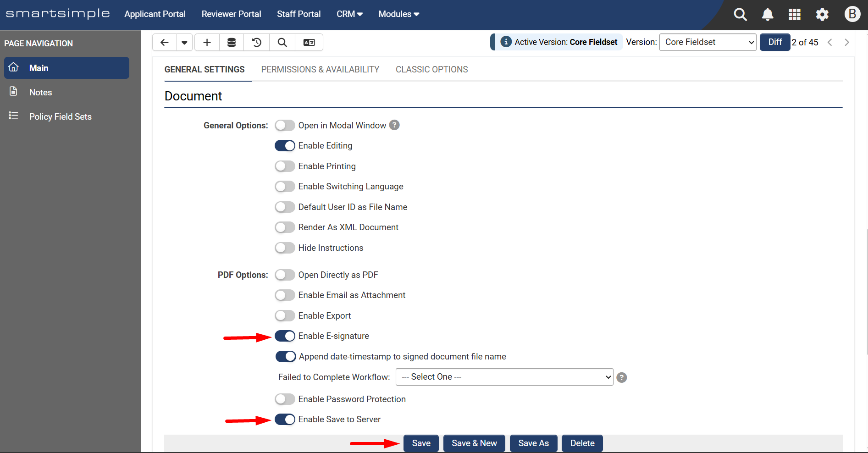
Task: Toggle Open in Modal Window
Action: [285, 125]
